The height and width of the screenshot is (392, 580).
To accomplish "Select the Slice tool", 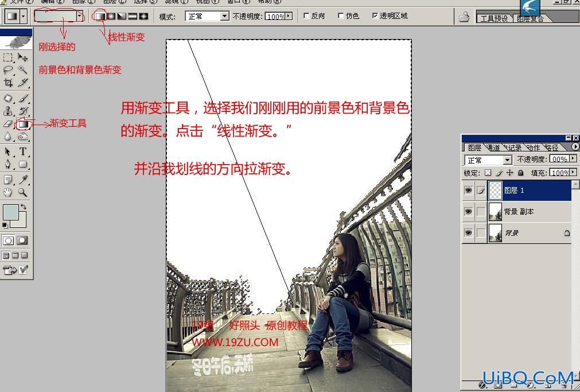I will [22, 82].
